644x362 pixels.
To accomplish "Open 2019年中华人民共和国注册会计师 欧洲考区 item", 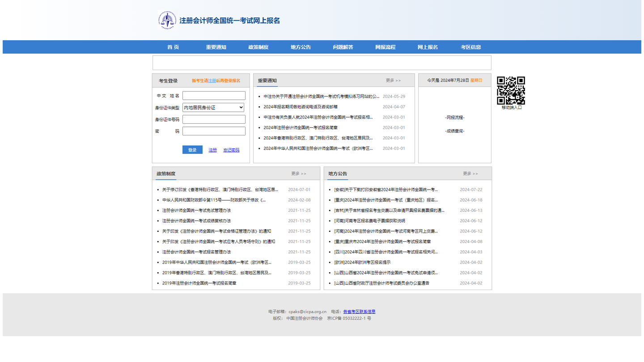I will 216,262.
